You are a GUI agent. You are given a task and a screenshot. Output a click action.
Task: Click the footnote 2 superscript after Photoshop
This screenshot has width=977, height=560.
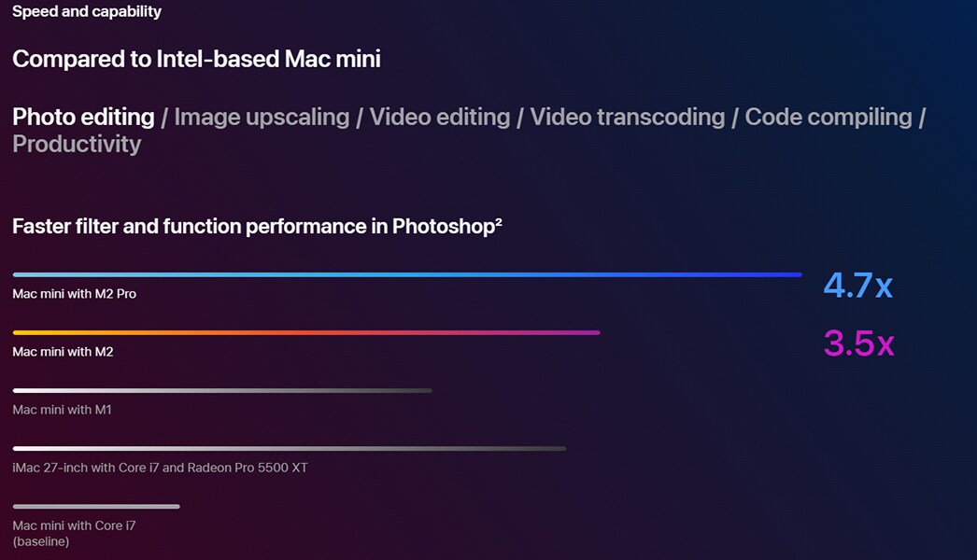tap(499, 220)
